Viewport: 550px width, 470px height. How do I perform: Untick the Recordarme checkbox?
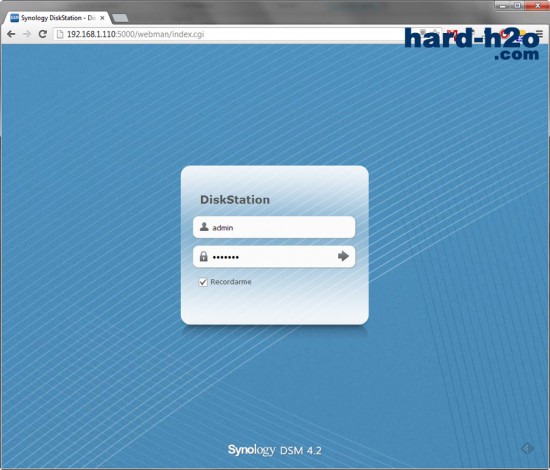pyautogui.click(x=203, y=282)
